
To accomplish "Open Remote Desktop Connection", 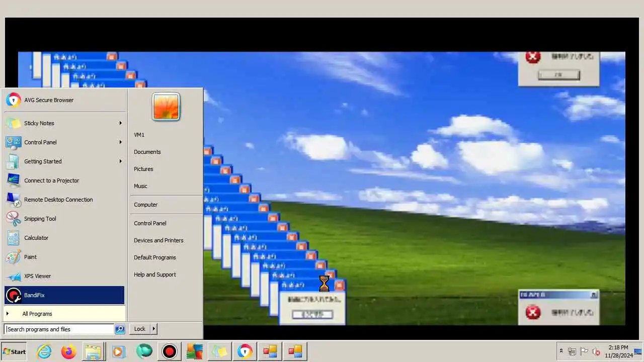I will point(64,200).
